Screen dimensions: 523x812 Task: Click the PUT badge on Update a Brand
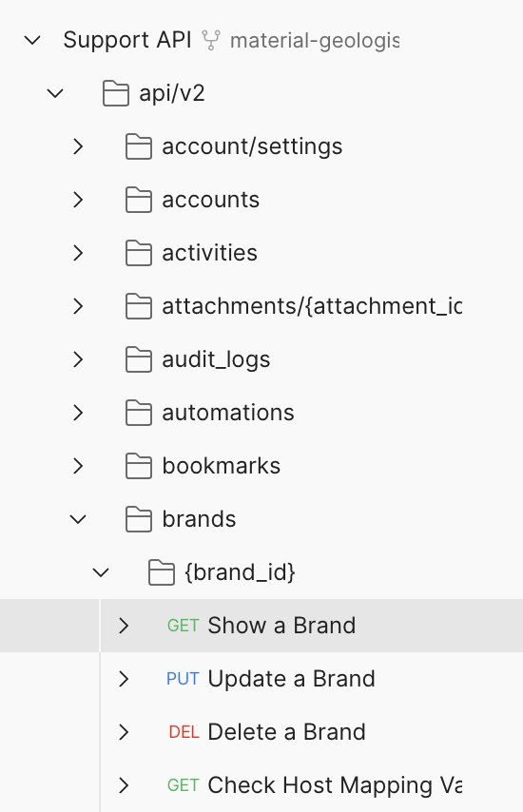pyautogui.click(x=183, y=679)
